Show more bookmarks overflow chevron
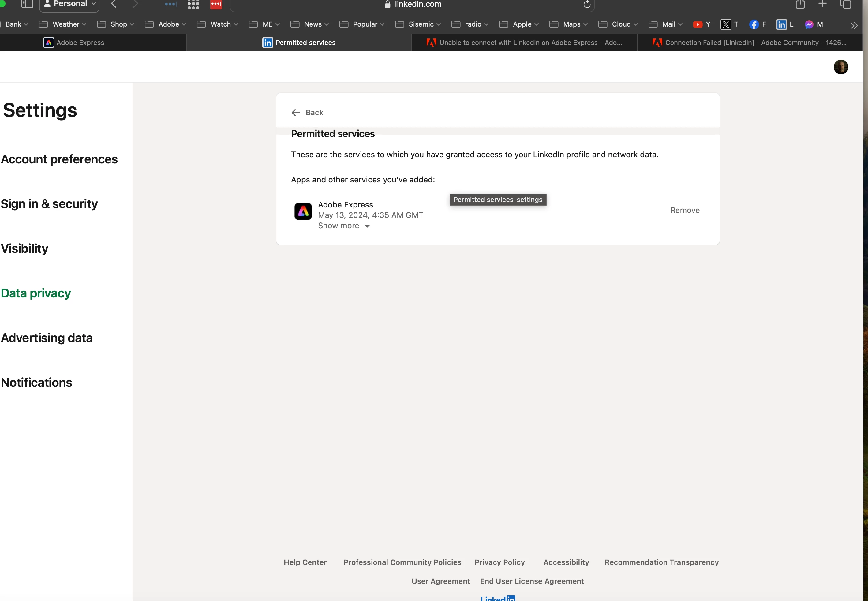The height and width of the screenshot is (601, 868). [x=854, y=26]
